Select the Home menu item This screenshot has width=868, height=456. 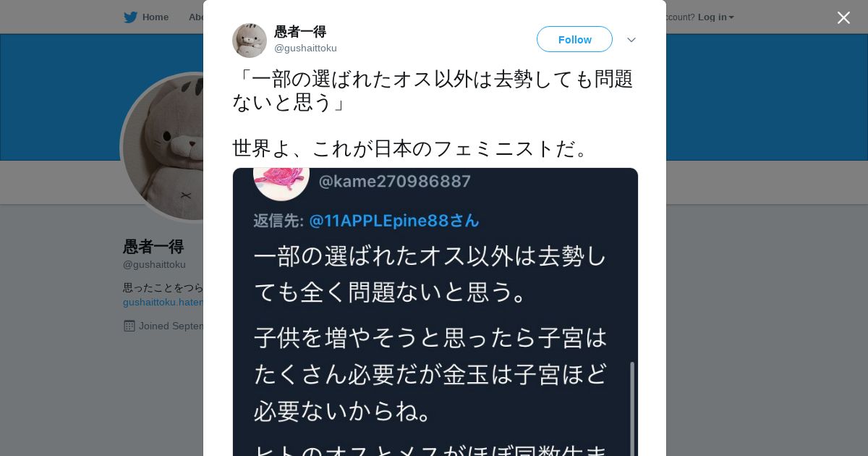[x=146, y=17]
